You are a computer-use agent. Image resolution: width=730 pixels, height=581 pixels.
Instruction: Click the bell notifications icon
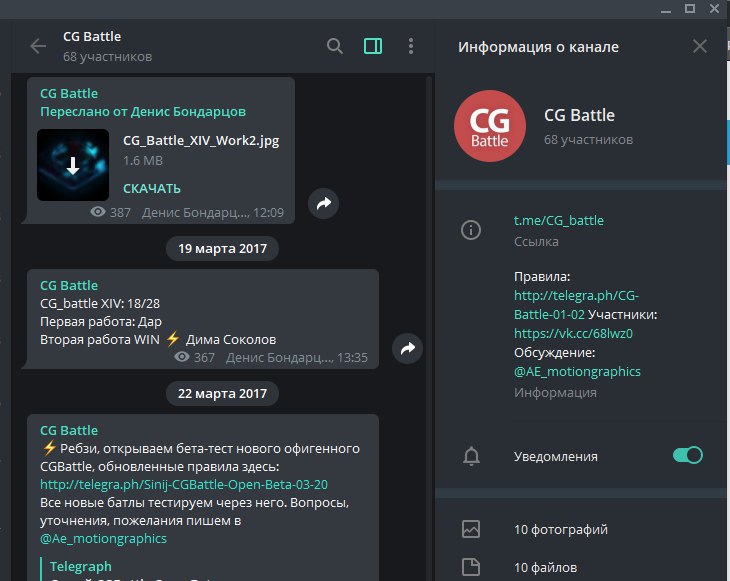(x=471, y=456)
